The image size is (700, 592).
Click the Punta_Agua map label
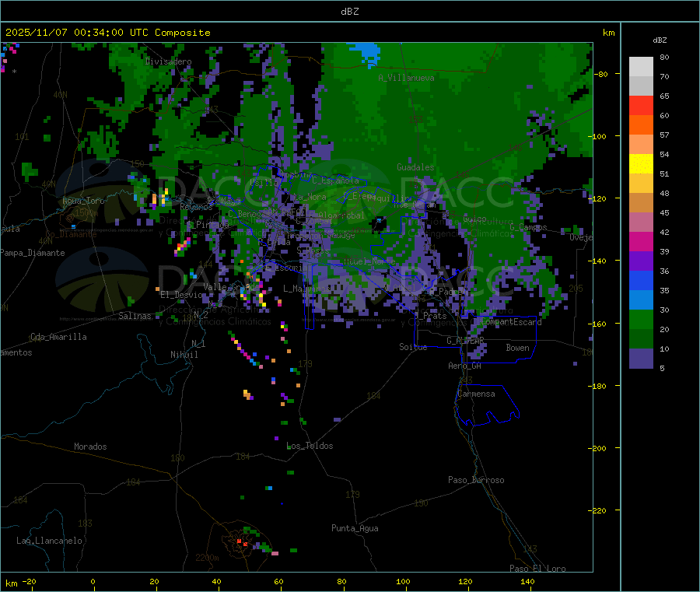(x=355, y=528)
